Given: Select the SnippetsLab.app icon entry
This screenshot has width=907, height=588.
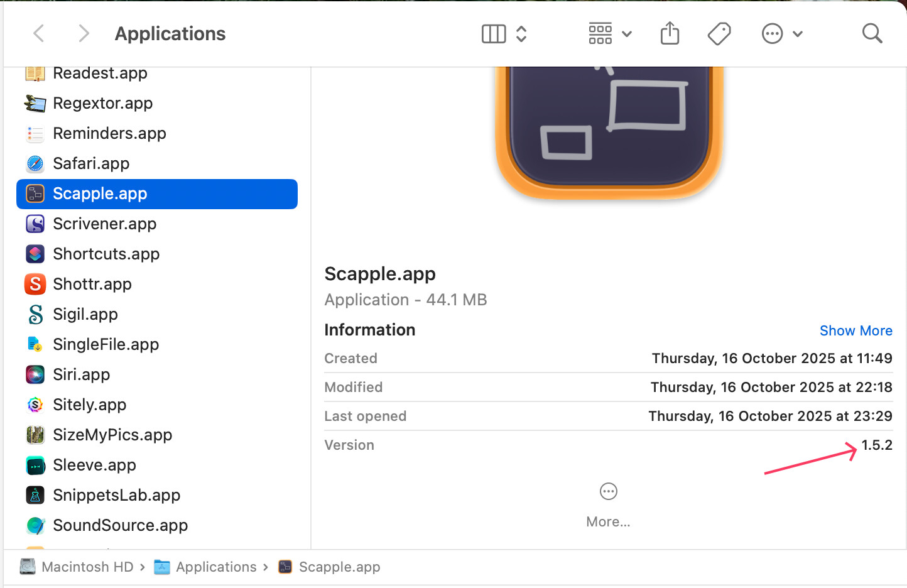Looking at the screenshot, I should click(35, 495).
